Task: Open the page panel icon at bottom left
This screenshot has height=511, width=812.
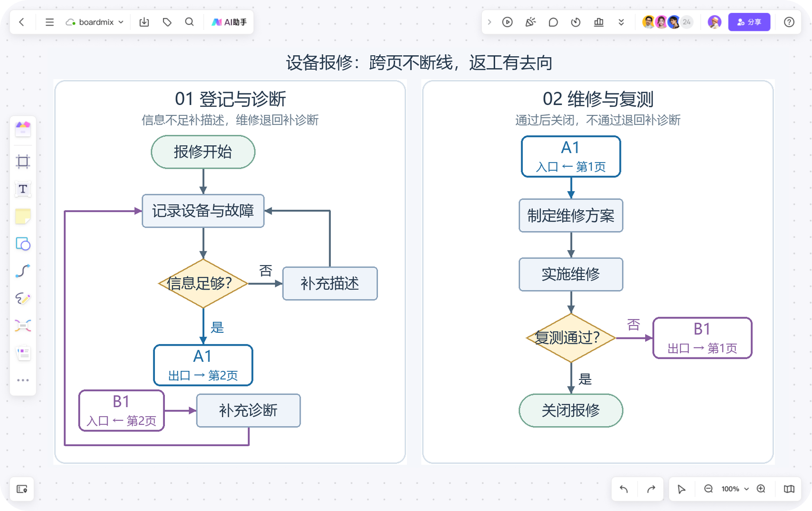Action: click(x=22, y=489)
